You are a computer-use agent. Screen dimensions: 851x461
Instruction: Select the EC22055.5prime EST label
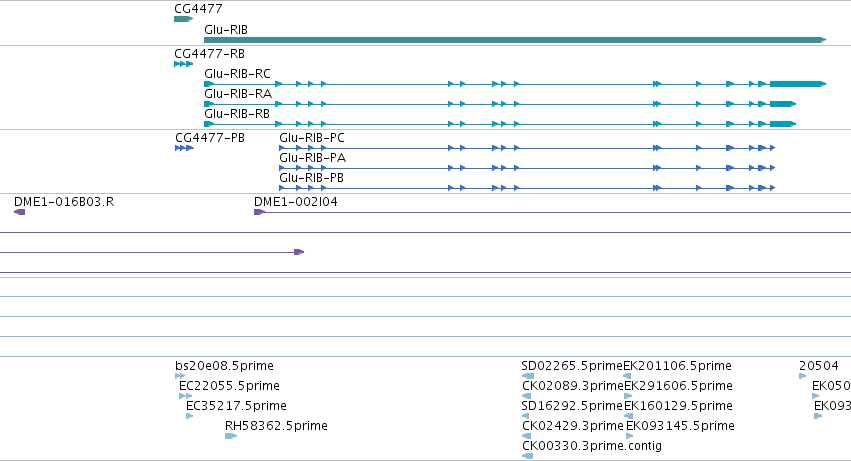coord(229,386)
